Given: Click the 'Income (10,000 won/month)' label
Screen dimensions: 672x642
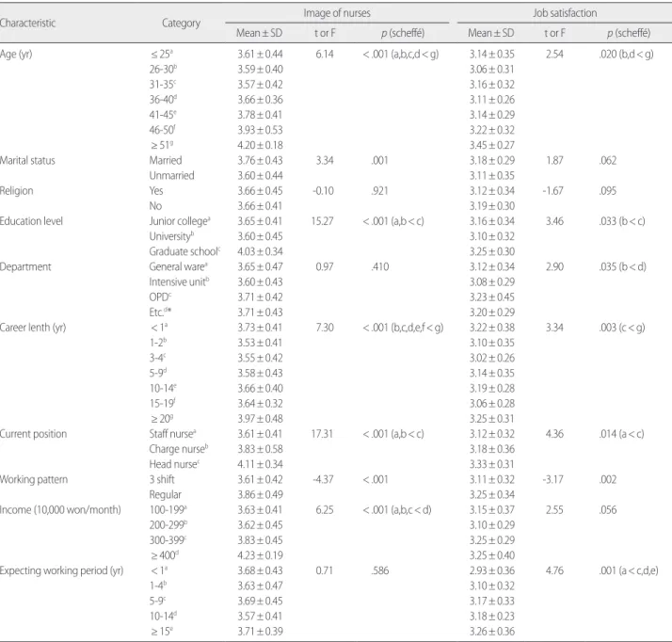Looking at the screenshot, I should tap(60, 509).
